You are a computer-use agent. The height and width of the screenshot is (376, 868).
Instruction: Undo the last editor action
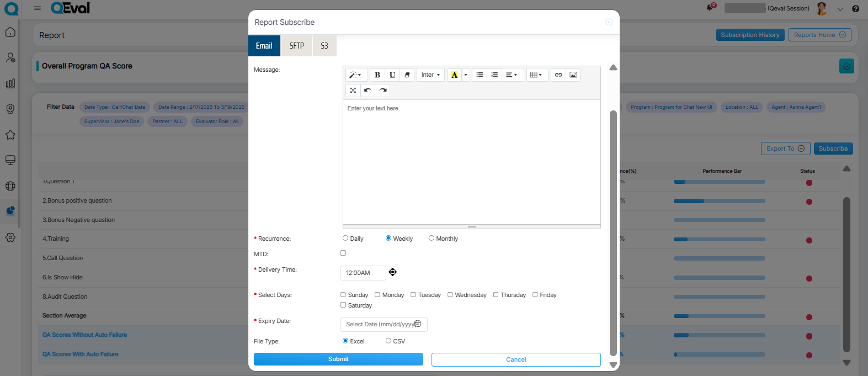tap(368, 91)
